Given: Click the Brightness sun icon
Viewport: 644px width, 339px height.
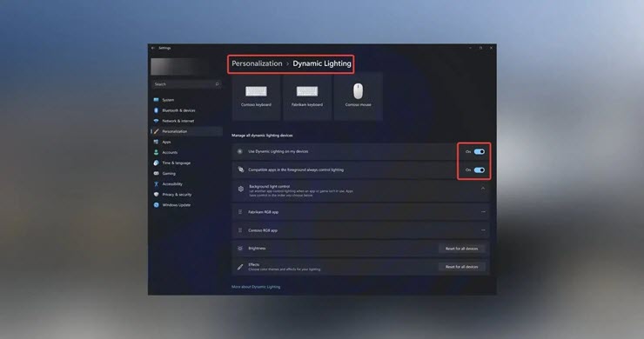Looking at the screenshot, I should (240, 249).
